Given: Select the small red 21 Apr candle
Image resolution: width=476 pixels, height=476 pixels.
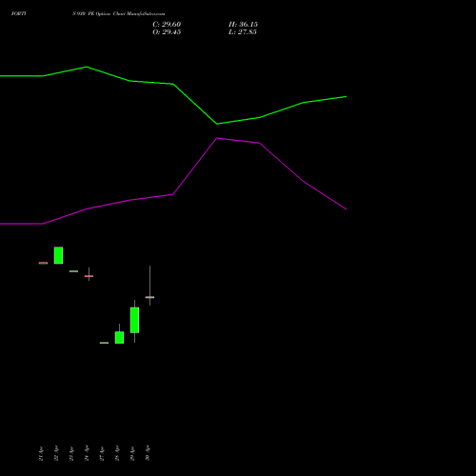Looking at the screenshot, I should click(x=43, y=263).
